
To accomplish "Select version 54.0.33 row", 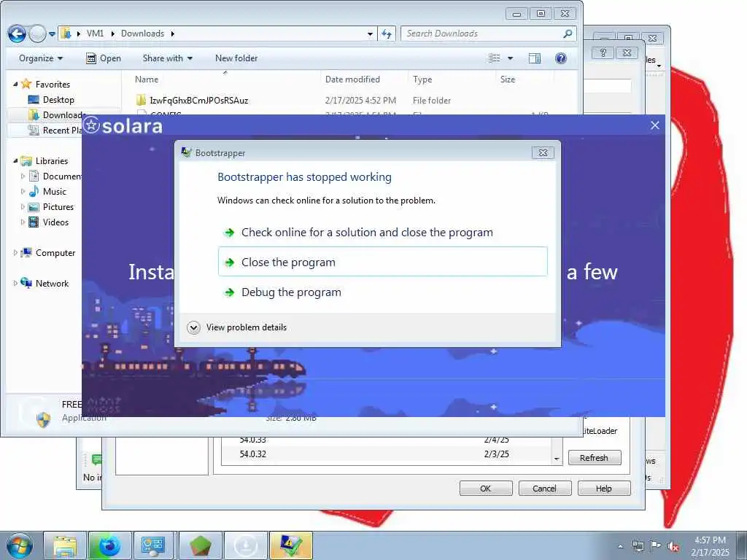I will tap(386, 440).
